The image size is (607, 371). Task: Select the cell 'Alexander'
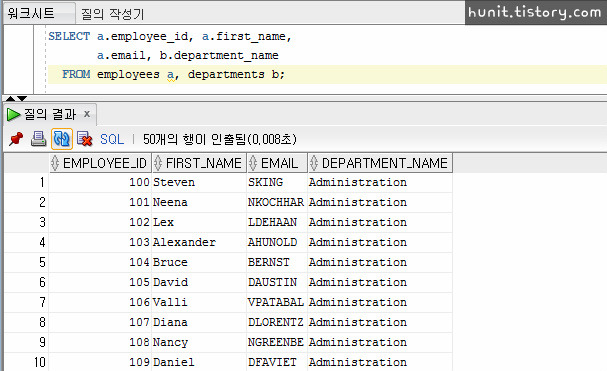point(199,242)
